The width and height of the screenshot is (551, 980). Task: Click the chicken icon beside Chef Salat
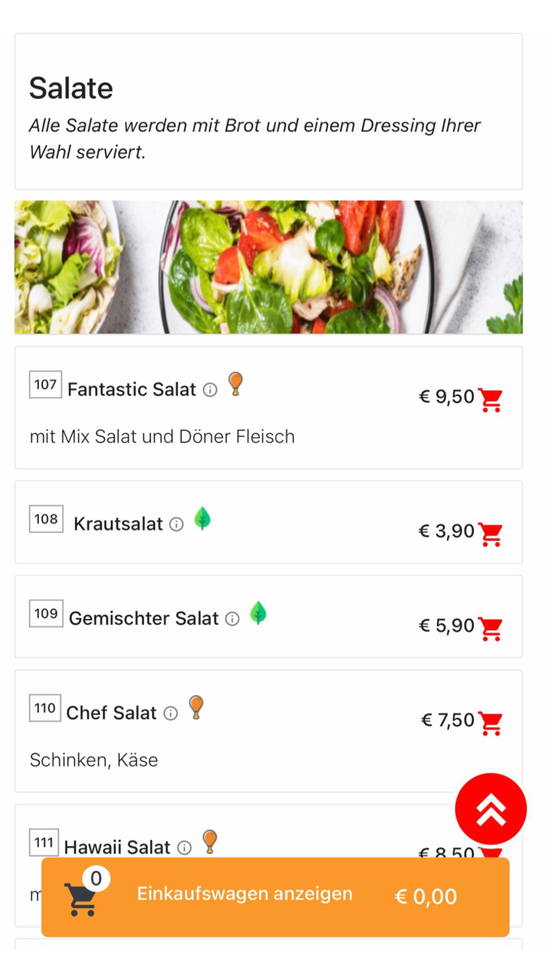tap(198, 707)
